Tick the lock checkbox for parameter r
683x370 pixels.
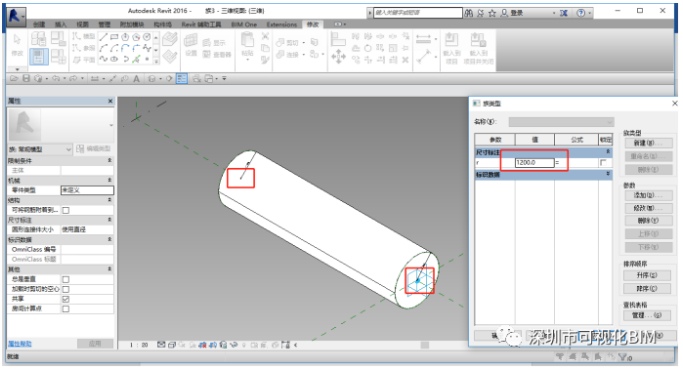tap(603, 163)
